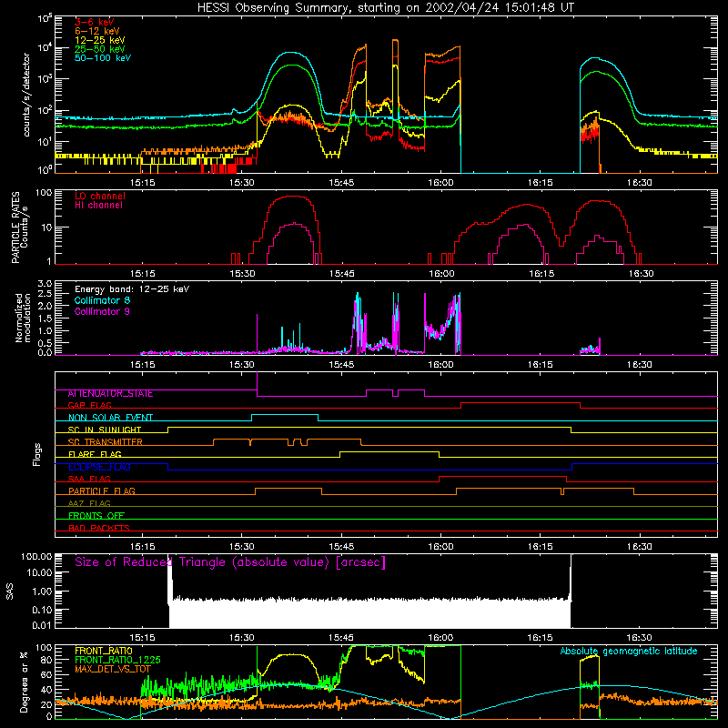The width and height of the screenshot is (728, 728).
Task: Select the 3-6 keV legend label
Action: 95,22
